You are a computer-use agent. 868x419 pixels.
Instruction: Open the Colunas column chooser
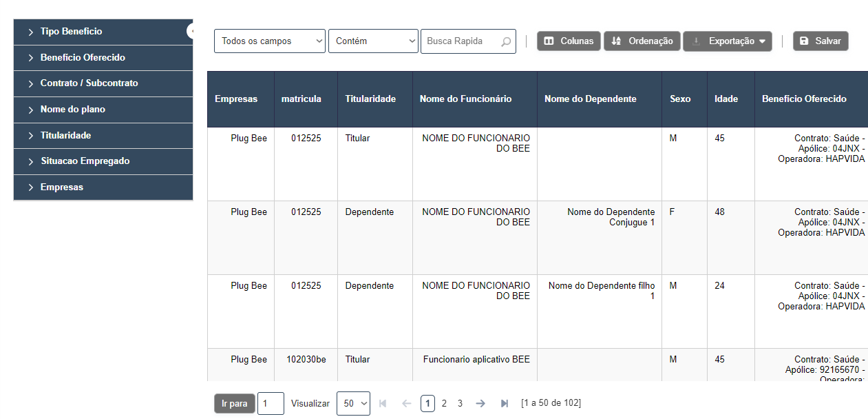568,41
